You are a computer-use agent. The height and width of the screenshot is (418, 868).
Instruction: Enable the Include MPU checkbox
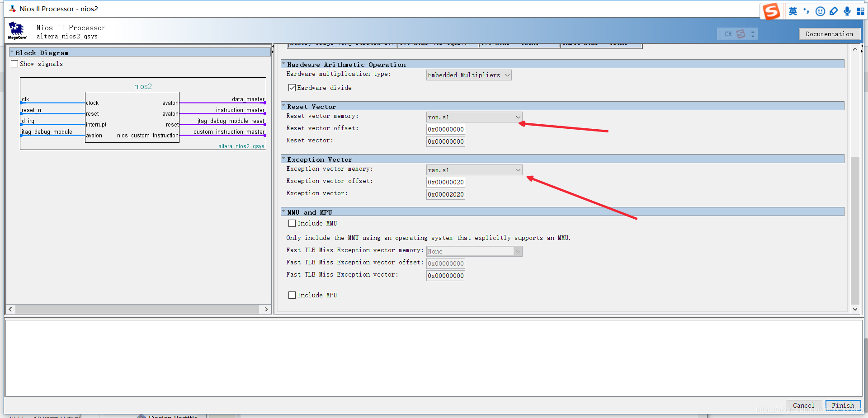click(292, 295)
